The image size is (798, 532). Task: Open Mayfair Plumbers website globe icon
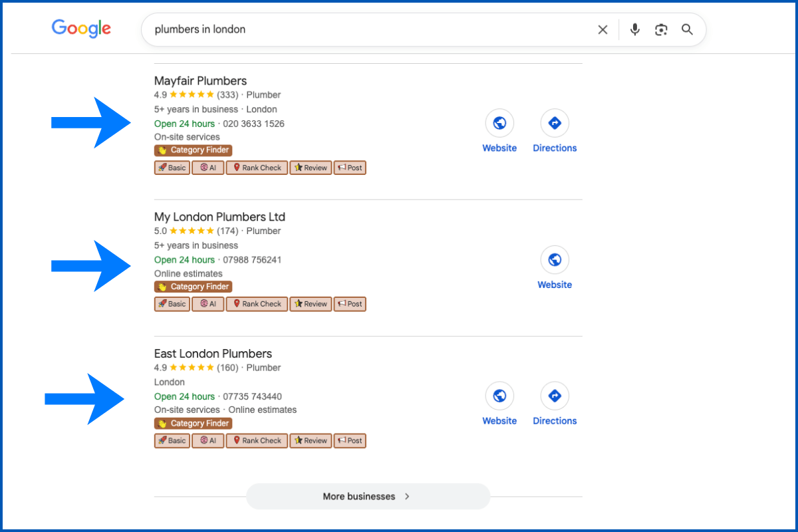pyautogui.click(x=499, y=123)
